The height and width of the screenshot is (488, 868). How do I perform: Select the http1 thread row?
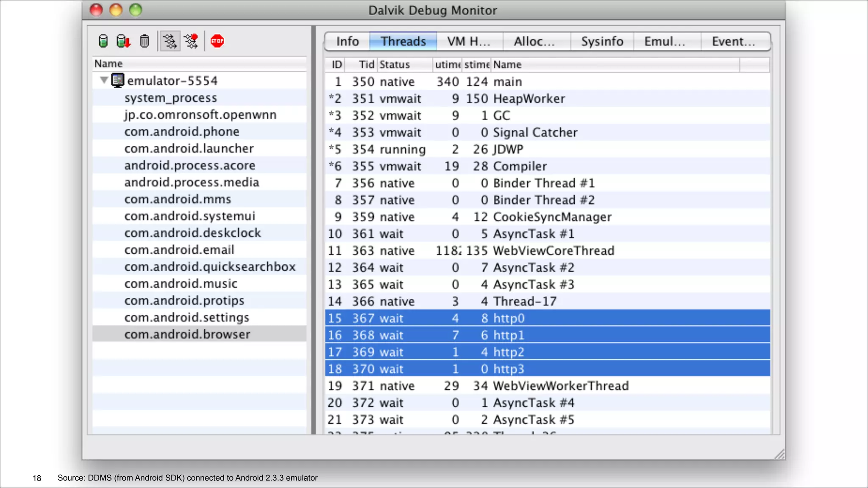point(547,335)
